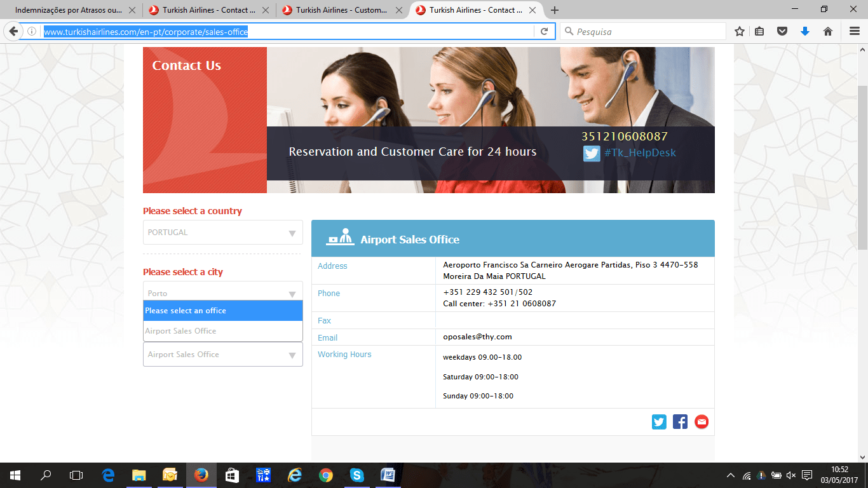
Task: Show bookmarks list icon
Action: (x=759, y=31)
